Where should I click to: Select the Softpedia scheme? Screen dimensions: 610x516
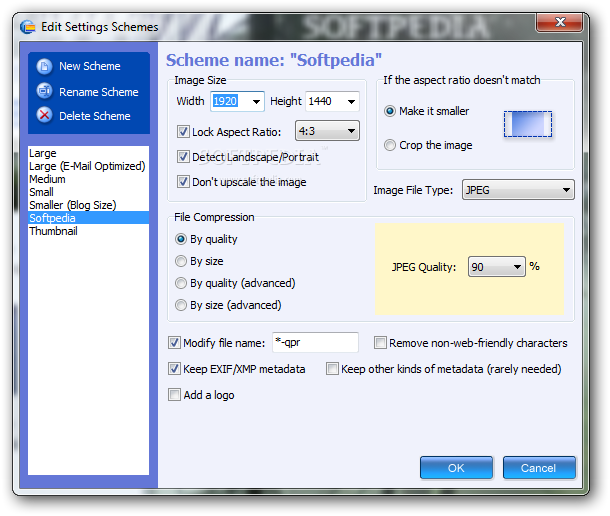click(88, 218)
